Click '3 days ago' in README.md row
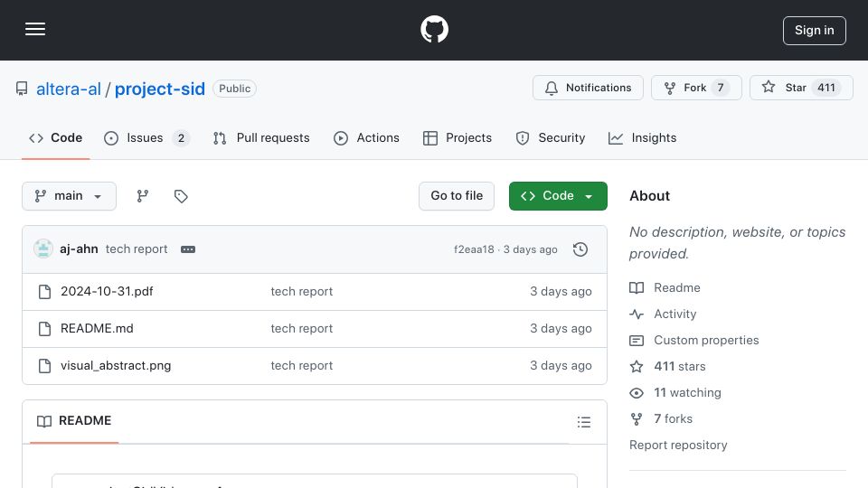 [x=561, y=329]
